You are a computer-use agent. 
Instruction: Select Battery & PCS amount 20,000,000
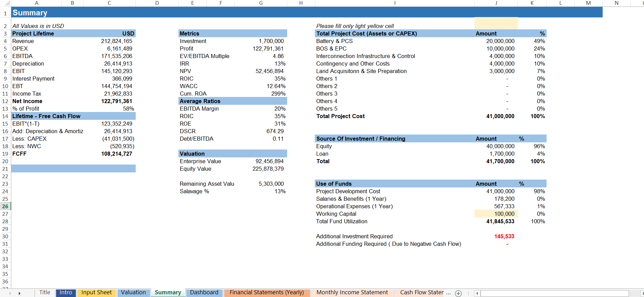(500, 41)
